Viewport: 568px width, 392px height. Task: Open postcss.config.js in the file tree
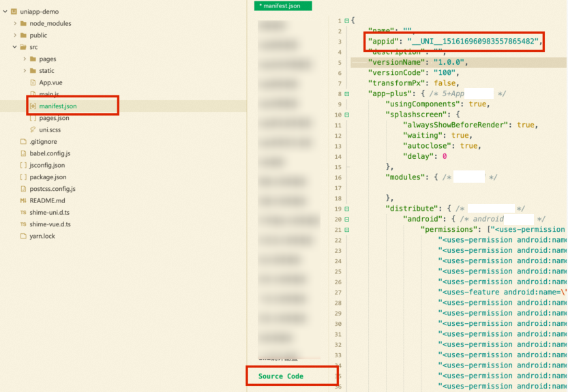coord(53,189)
